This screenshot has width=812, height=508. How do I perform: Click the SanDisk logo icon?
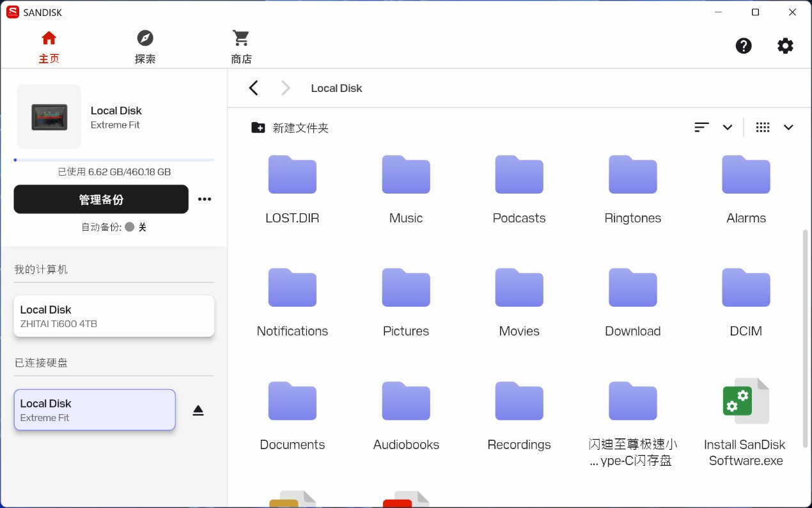coord(13,12)
